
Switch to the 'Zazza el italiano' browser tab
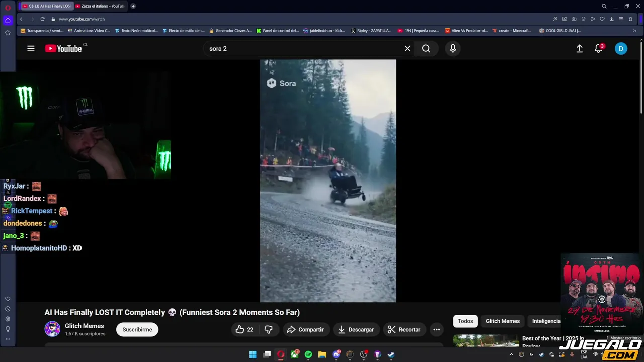pos(101,6)
